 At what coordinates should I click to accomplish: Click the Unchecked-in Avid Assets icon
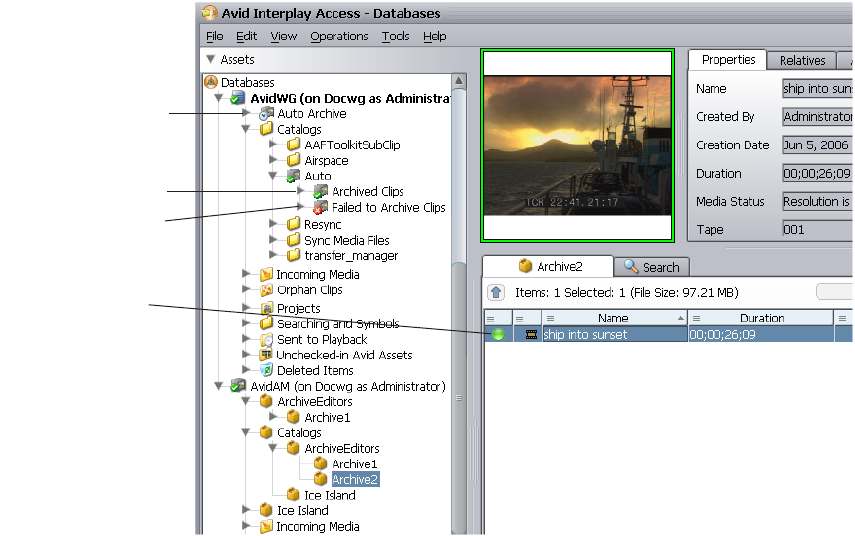266,355
